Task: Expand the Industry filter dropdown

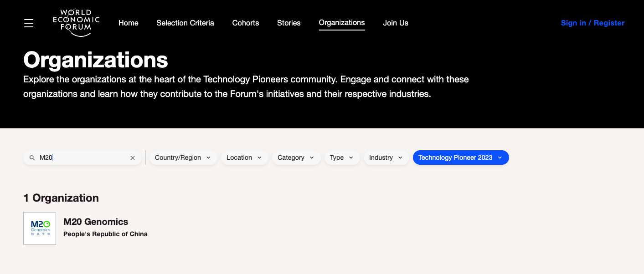Action: 386,157
